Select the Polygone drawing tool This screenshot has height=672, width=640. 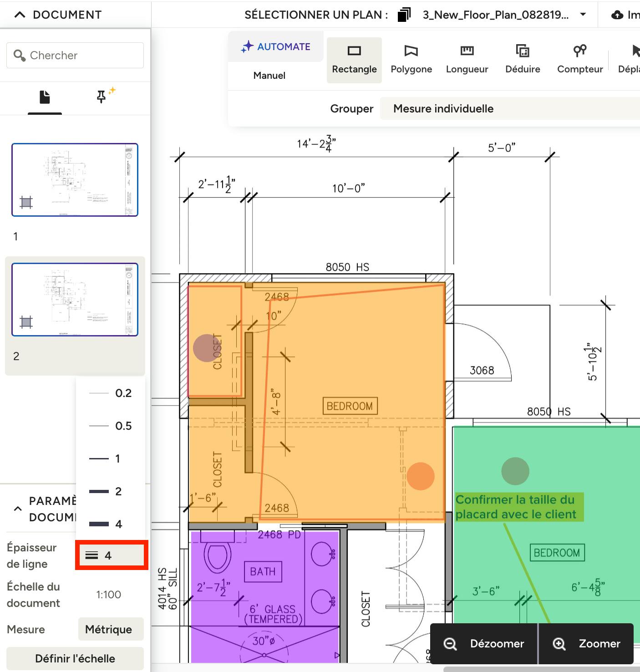click(x=411, y=60)
